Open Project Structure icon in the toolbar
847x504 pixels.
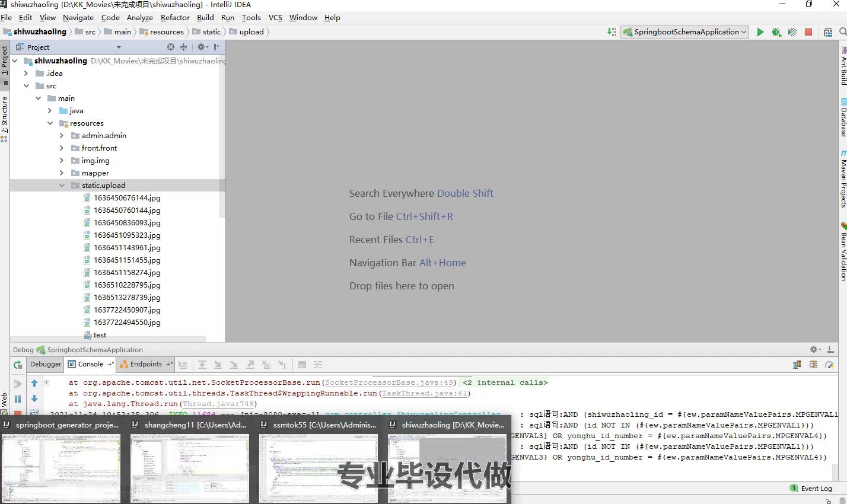point(828,32)
